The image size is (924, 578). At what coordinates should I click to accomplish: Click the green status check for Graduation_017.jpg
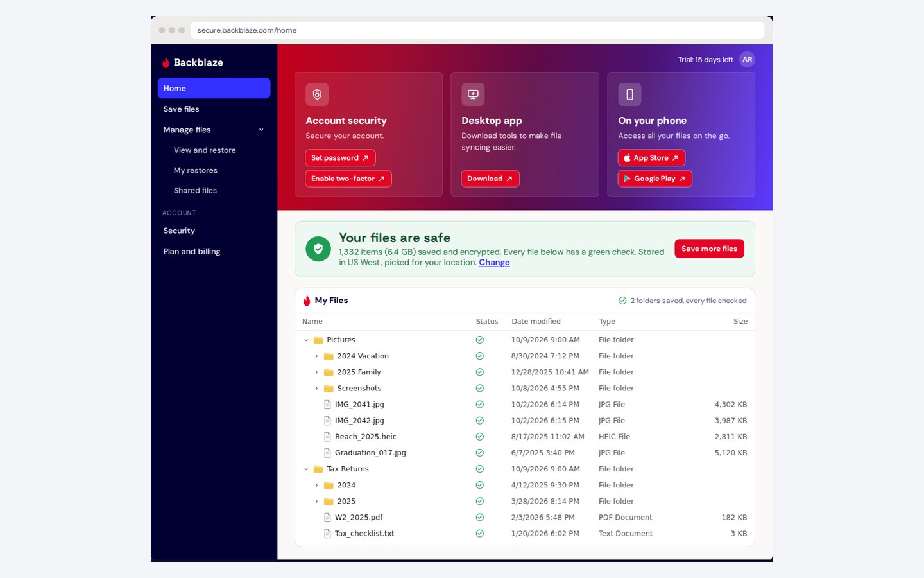479,453
